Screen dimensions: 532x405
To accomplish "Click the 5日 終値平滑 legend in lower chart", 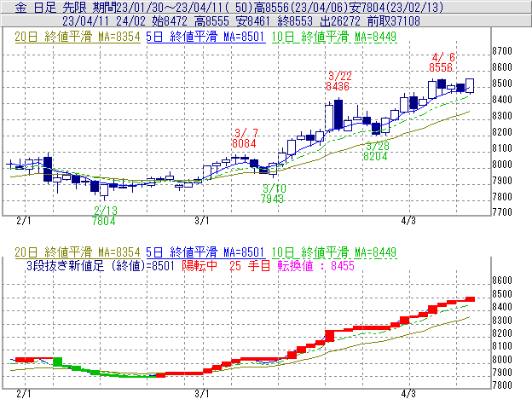I will pos(205,252).
